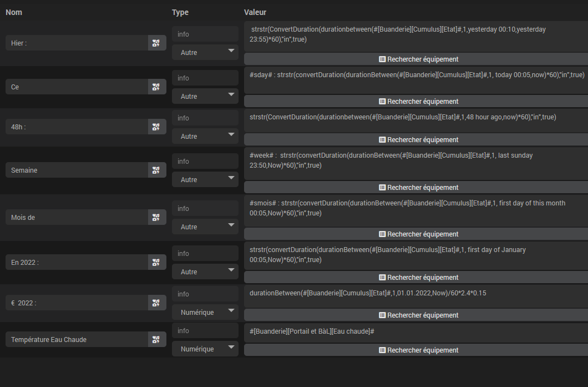Click the 'Hier :' name field
Viewport: 588px width, 387px height.
pyautogui.click(x=77, y=43)
